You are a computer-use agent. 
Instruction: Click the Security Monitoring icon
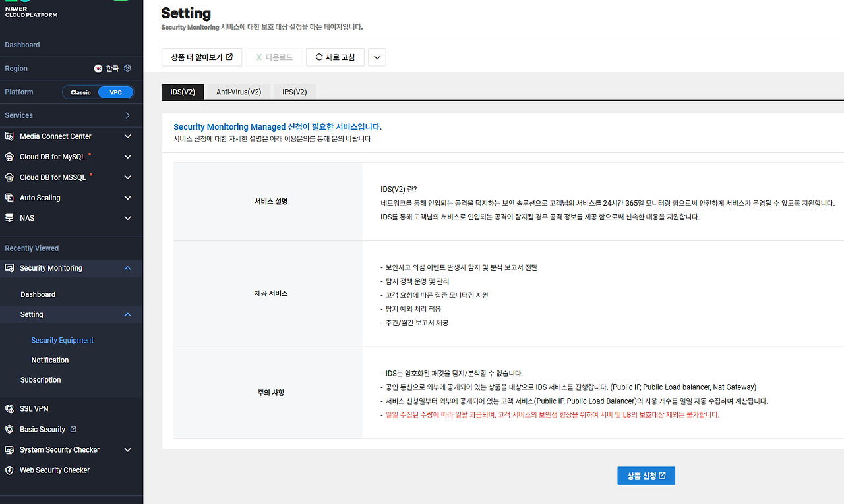point(9,268)
